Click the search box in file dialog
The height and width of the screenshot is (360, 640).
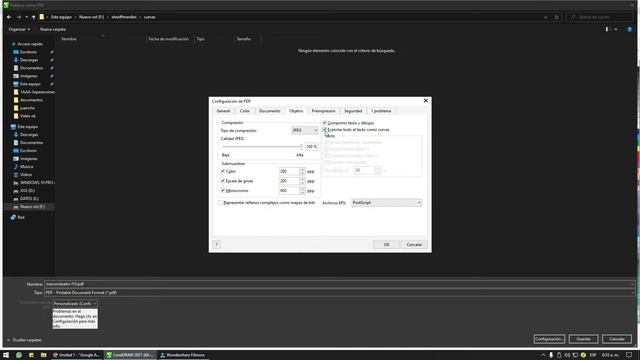click(x=600, y=17)
